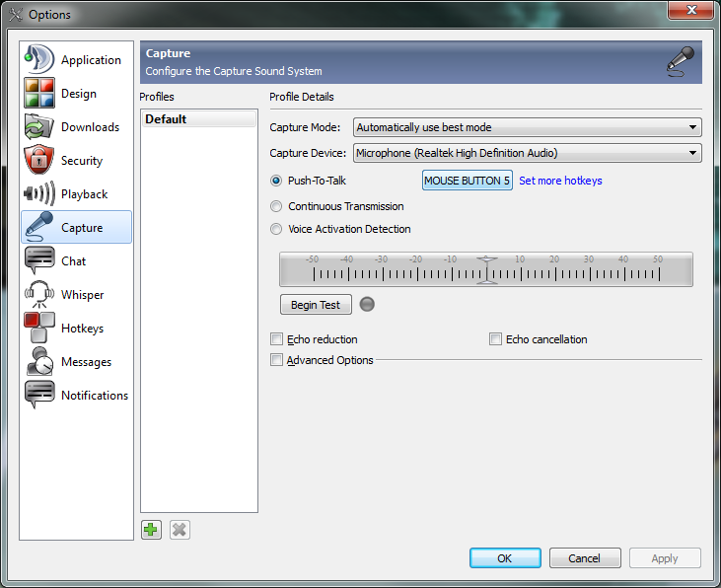
Task: Go to Playback settings label
Action: point(84,194)
